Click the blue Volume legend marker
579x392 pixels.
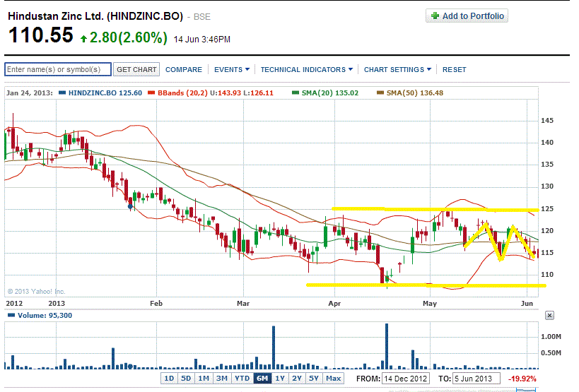[11, 315]
